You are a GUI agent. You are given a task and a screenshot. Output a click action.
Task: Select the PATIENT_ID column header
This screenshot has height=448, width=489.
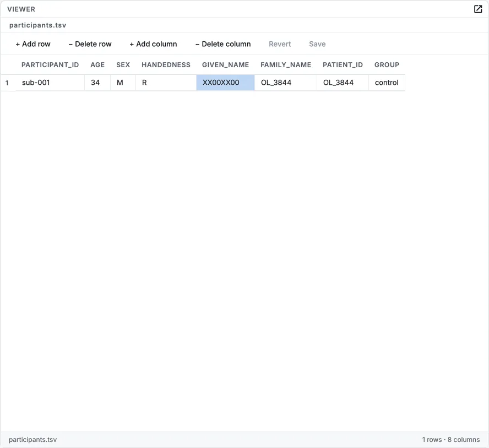[343, 65]
